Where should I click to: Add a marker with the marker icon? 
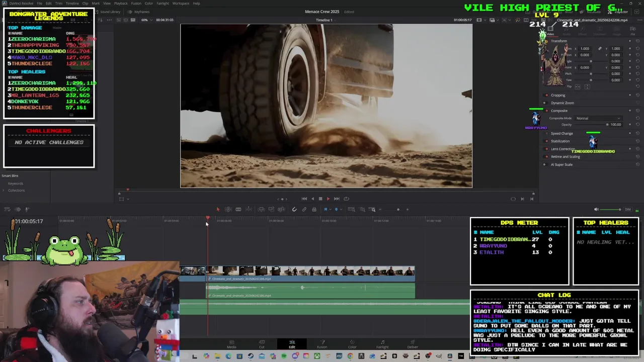tap(336, 209)
